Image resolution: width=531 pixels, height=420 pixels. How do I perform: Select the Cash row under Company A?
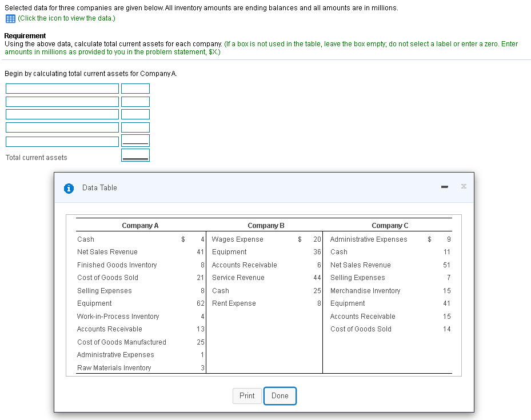tap(85, 239)
